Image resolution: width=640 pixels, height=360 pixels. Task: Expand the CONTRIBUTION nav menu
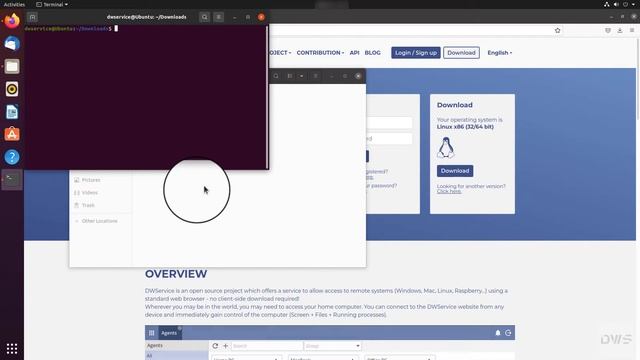tap(320, 53)
